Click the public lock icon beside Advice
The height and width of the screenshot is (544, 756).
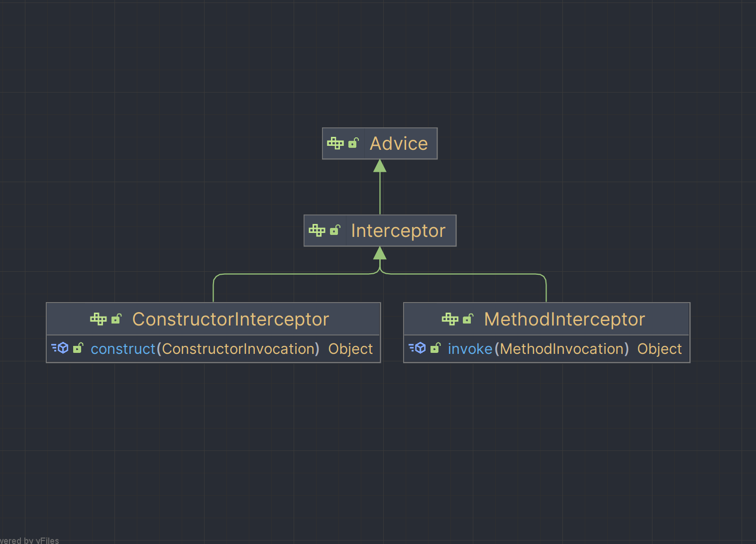point(353,144)
